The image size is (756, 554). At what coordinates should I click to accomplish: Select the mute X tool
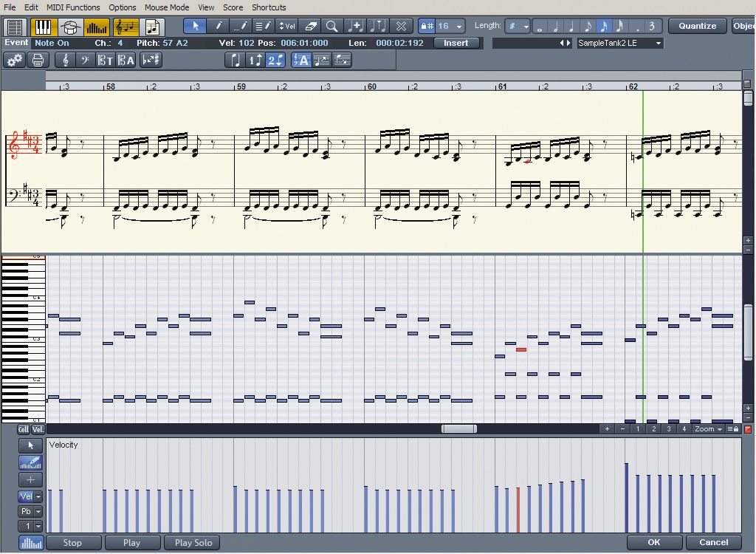[401, 26]
